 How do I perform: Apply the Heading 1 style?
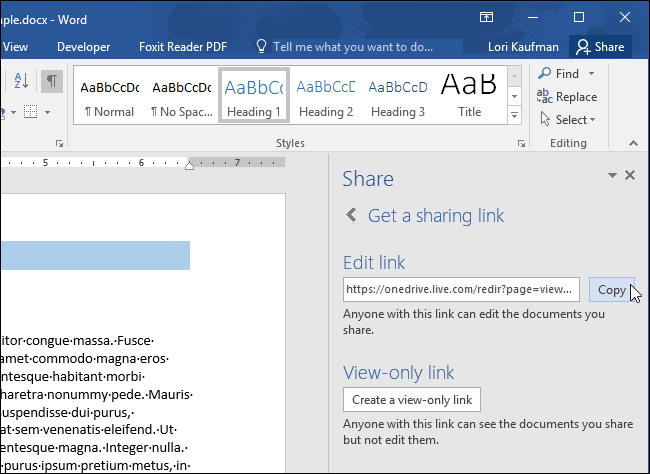click(x=254, y=96)
